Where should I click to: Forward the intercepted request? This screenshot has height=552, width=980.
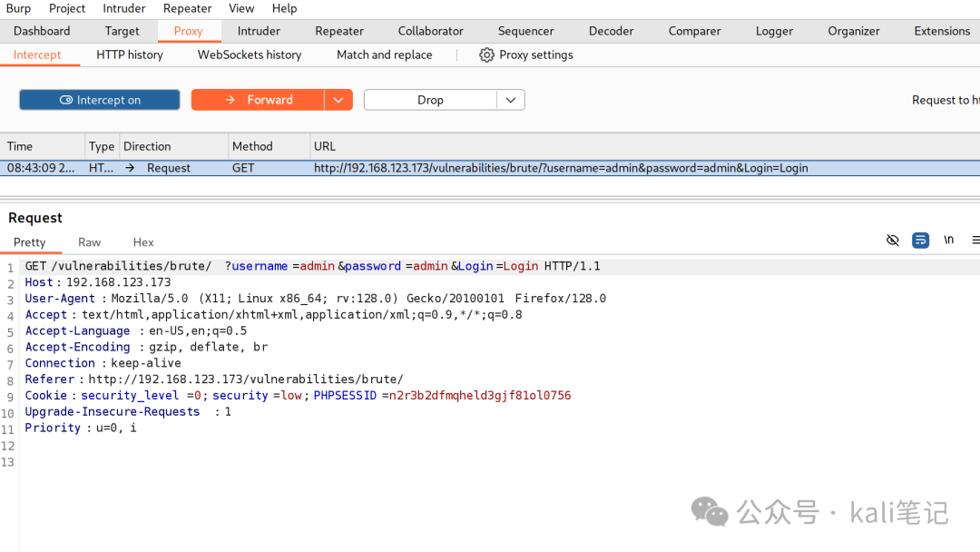258,100
